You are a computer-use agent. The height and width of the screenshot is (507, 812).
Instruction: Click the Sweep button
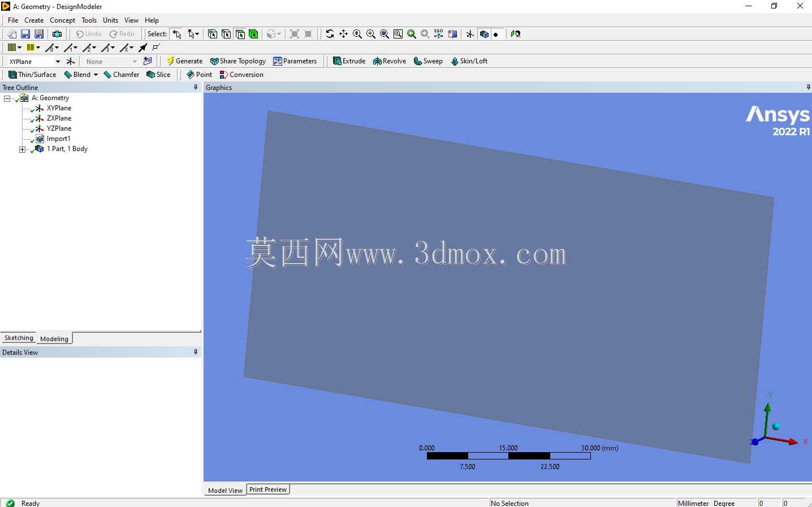coord(428,61)
